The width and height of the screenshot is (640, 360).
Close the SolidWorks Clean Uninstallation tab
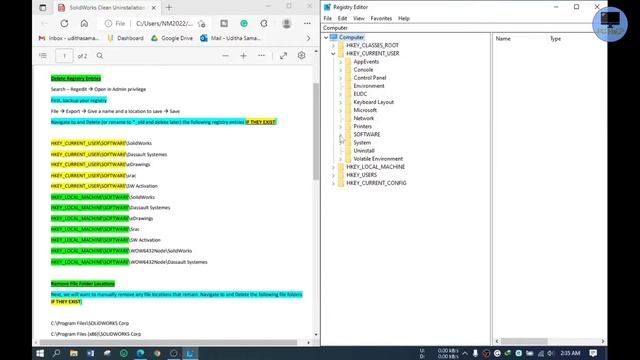153,8
